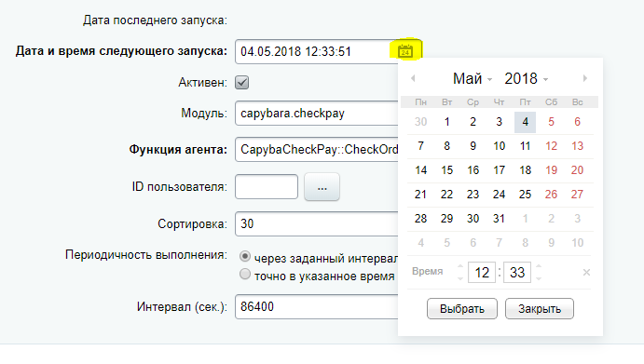Image resolution: width=644 pixels, height=364 pixels.
Task: Select 'точно в указанное время' radio option
Action: [245, 274]
